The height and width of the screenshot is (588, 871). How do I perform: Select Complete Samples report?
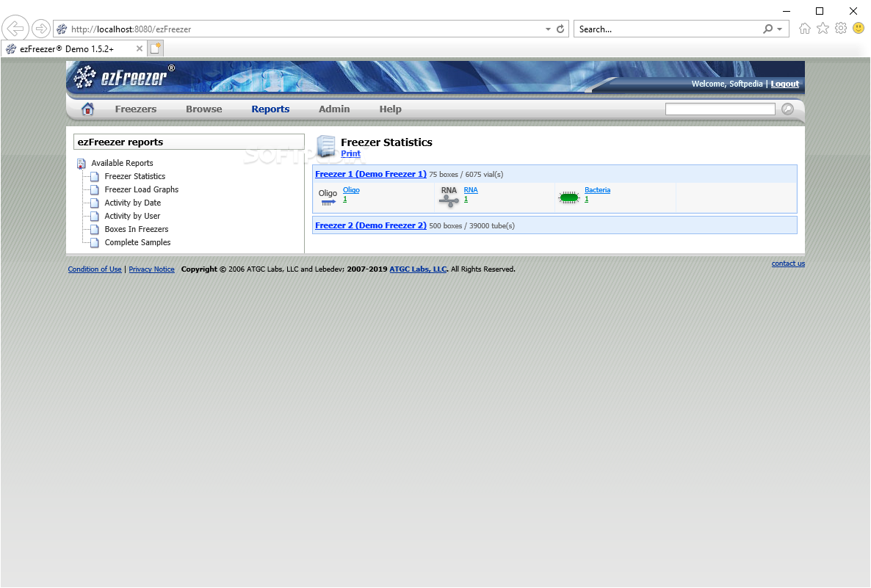tap(137, 243)
